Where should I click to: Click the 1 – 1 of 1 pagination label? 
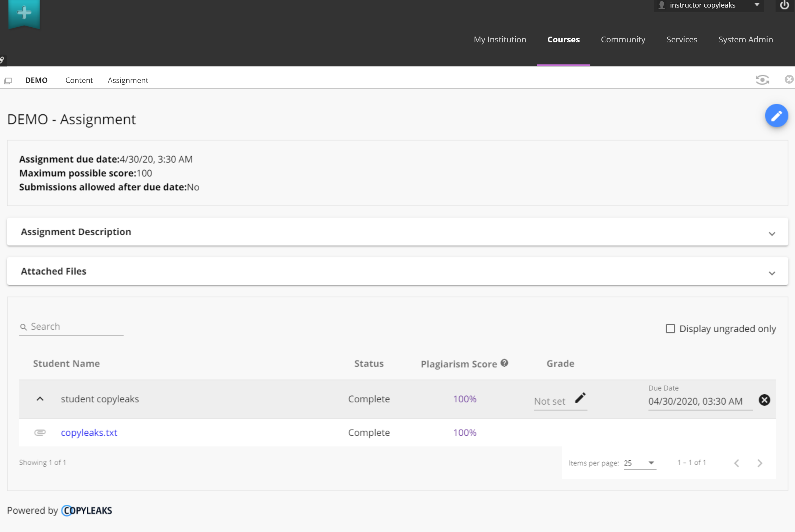click(x=691, y=462)
